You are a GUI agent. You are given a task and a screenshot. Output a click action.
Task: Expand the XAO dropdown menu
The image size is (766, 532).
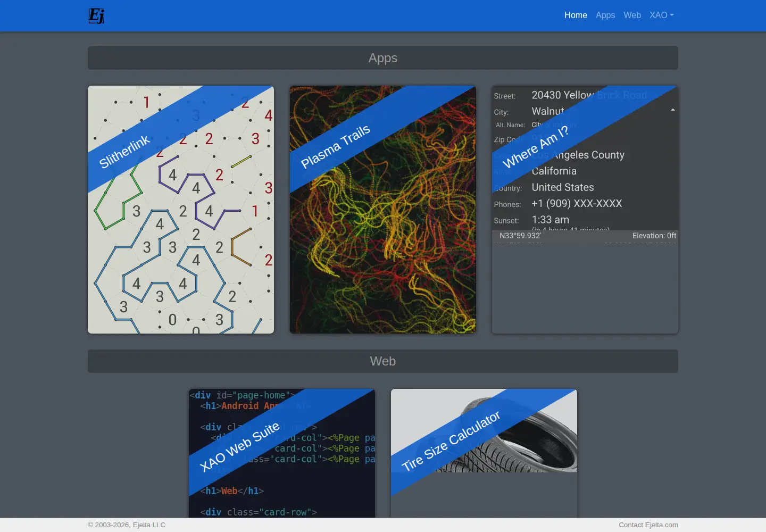[x=662, y=15]
